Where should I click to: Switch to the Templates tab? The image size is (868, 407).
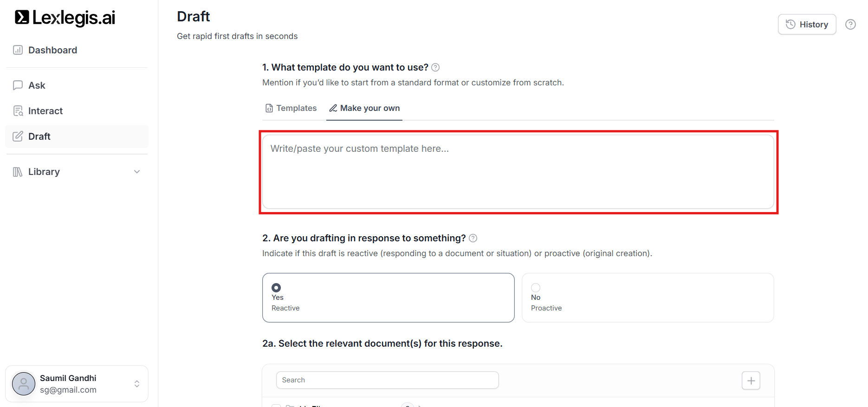(x=291, y=108)
